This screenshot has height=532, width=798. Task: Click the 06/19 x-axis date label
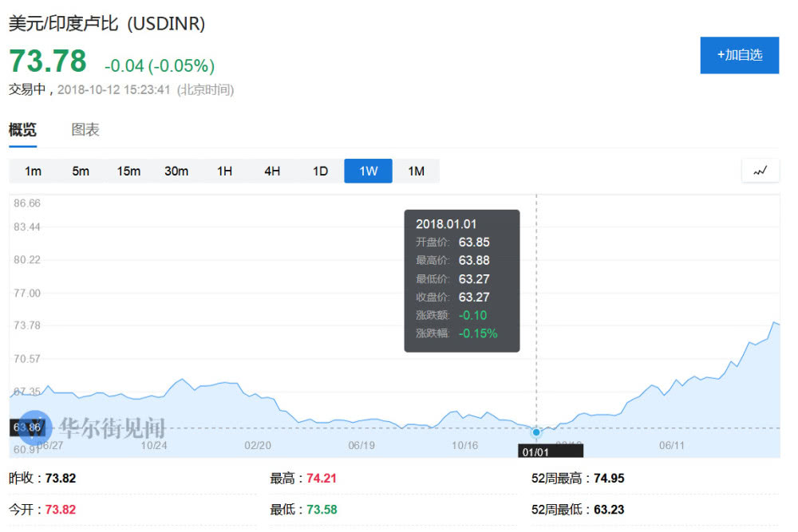[361, 446]
